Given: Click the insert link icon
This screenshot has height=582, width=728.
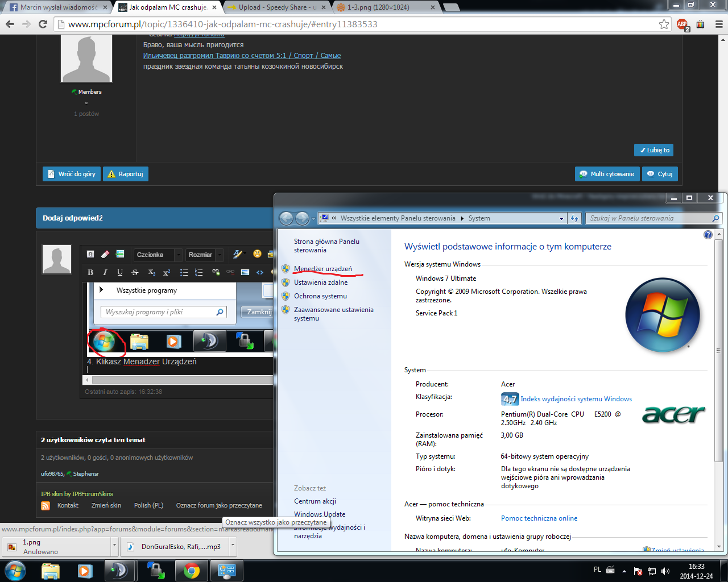Looking at the screenshot, I should [x=216, y=272].
